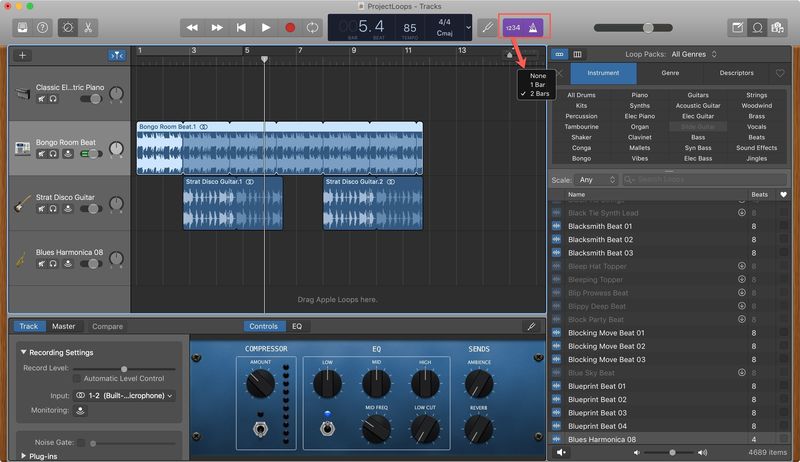
Task: Select All Drums instrument filter
Action: (x=581, y=95)
